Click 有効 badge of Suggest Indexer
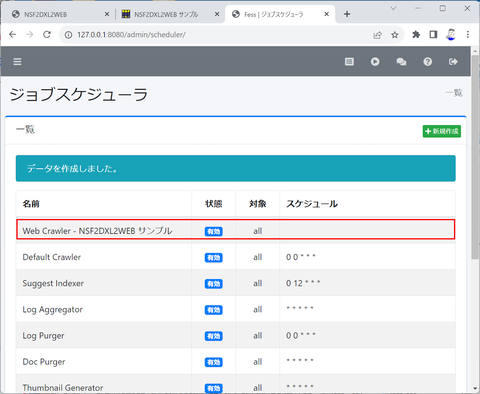Screen dimensions: 480x394 pos(214,284)
